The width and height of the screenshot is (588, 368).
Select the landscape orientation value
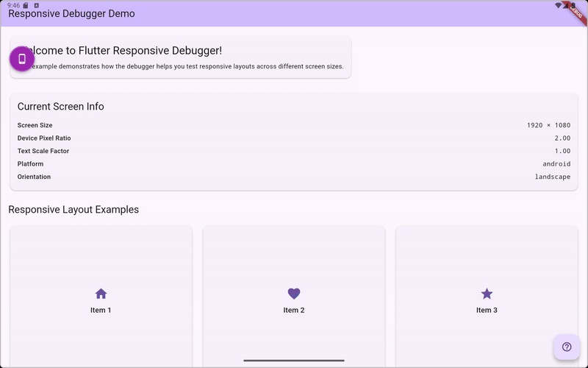553,177
